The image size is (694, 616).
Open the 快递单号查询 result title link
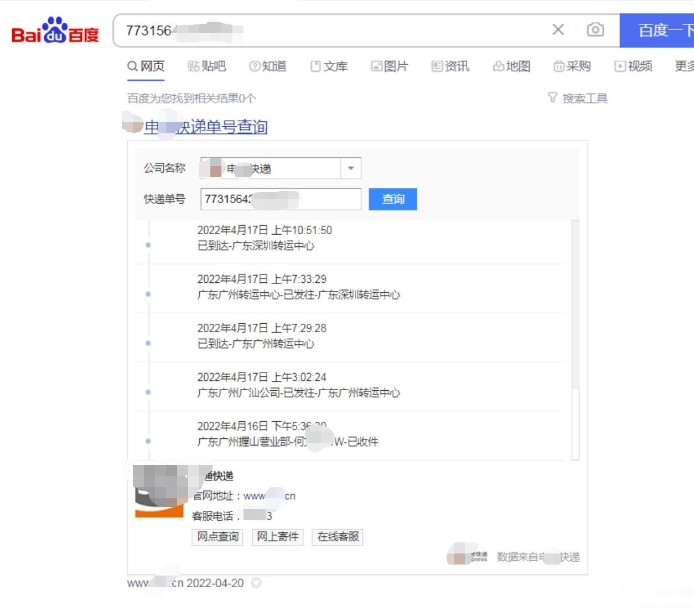point(206,127)
